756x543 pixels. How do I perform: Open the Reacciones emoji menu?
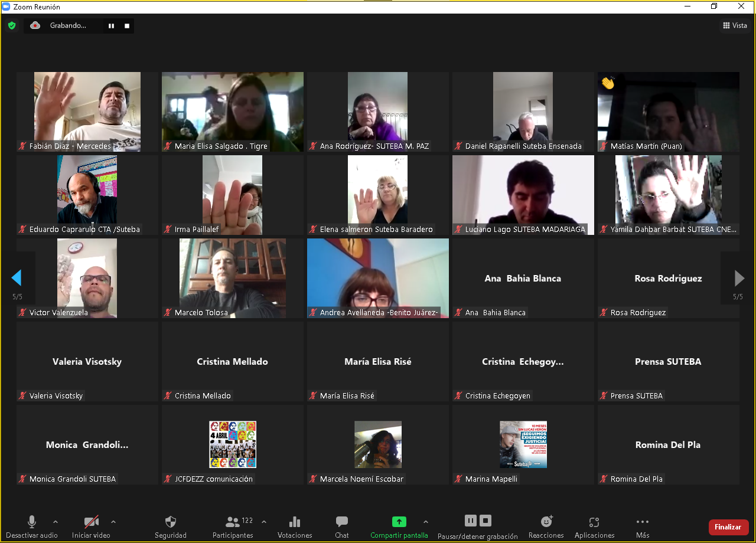tap(546, 522)
